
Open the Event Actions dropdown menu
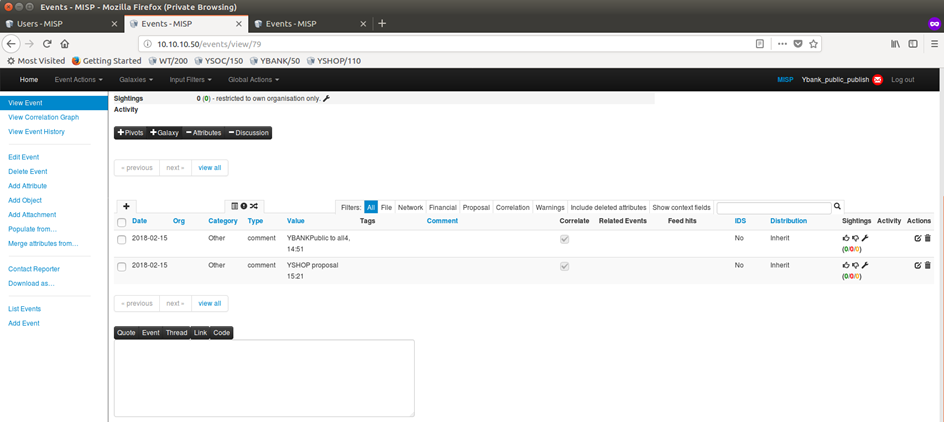coord(79,79)
